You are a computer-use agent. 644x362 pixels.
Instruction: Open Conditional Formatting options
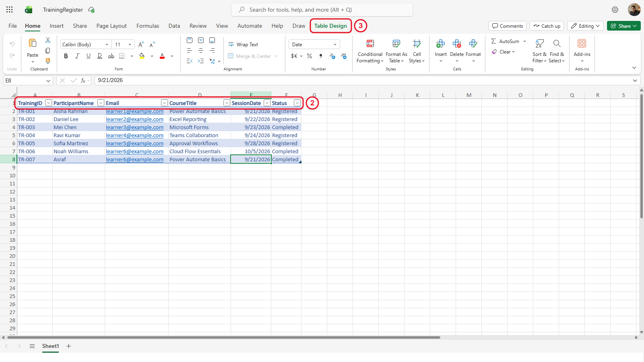coord(370,51)
